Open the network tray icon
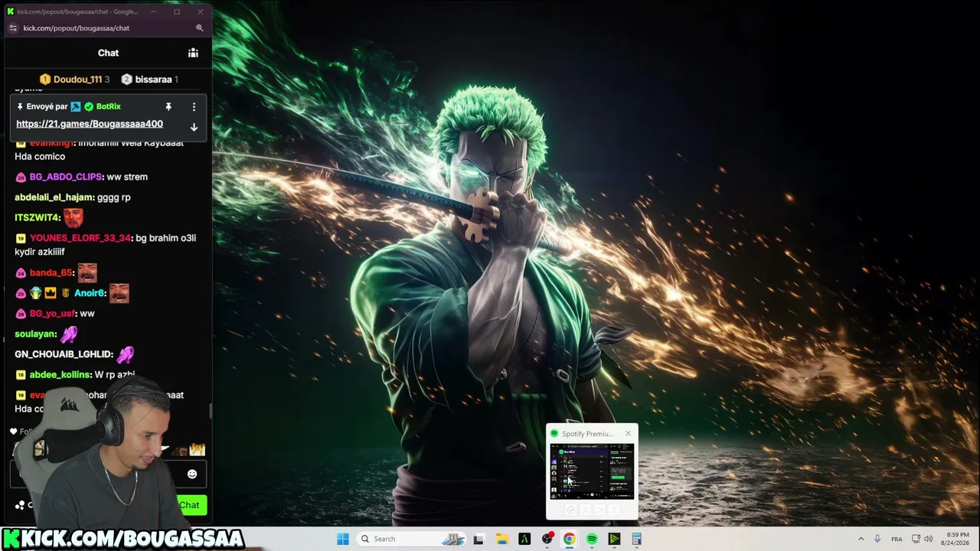This screenshot has width=980, height=551. [x=914, y=539]
